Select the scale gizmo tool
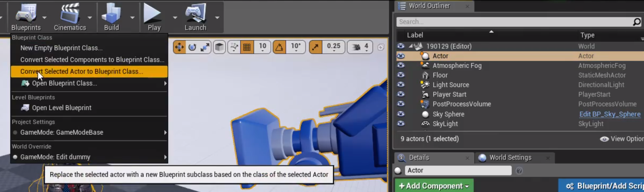This screenshot has width=644, height=192. pos(205,47)
